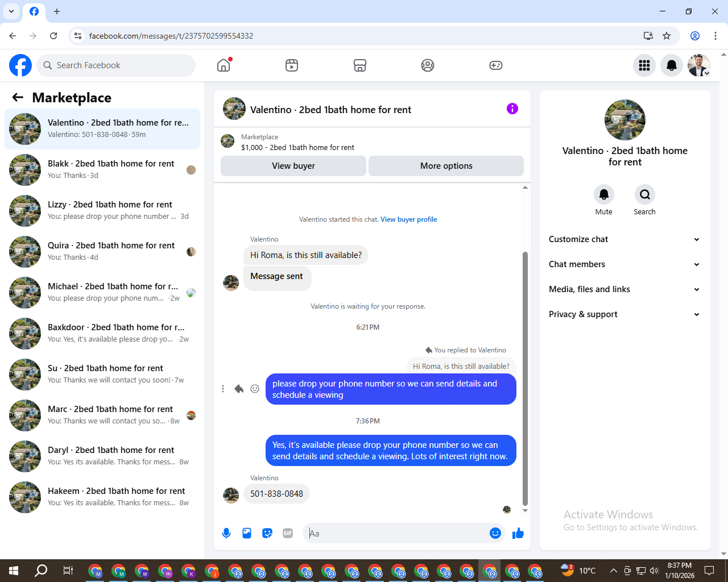Open Chrome's three-dot menu
This screenshot has height=582, width=728.
tap(715, 36)
